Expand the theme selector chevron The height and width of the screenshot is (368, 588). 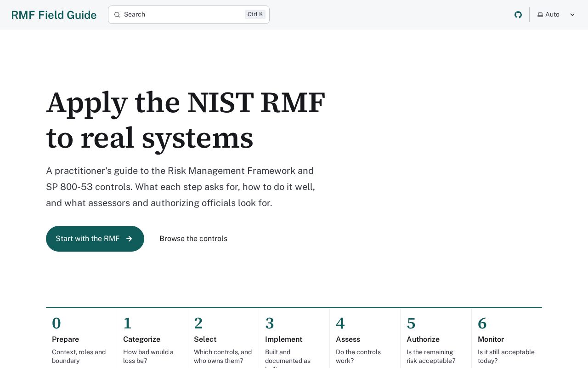(572, 15)
